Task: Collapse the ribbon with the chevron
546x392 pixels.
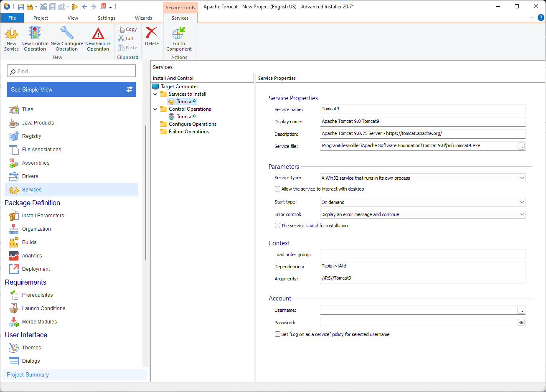Action: pyautogui.click(x=532, y=18)
